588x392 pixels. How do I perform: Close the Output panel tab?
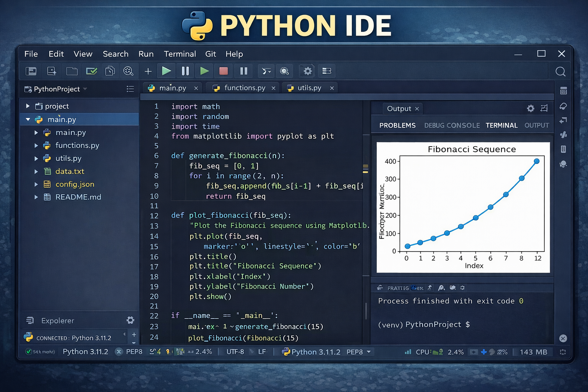point(416,108)
